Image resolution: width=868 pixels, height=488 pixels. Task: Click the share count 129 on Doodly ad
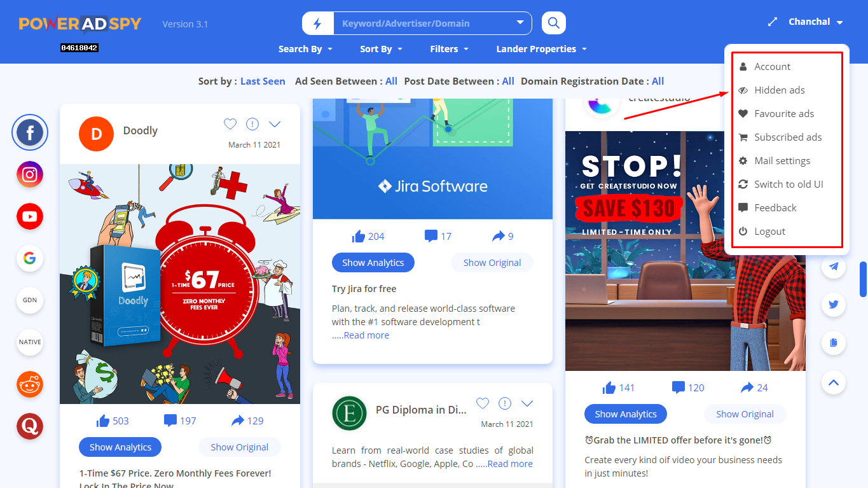point(247,421)
